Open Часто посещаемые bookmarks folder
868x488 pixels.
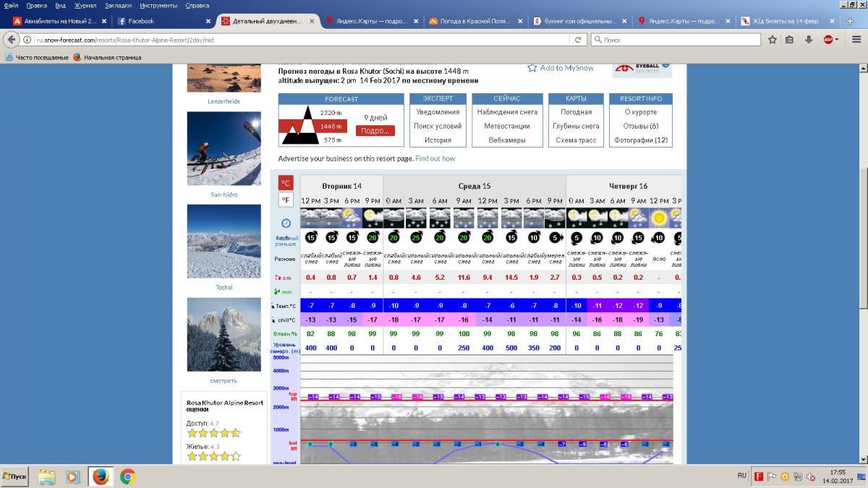pyautogui.click(x=38, y=57)
